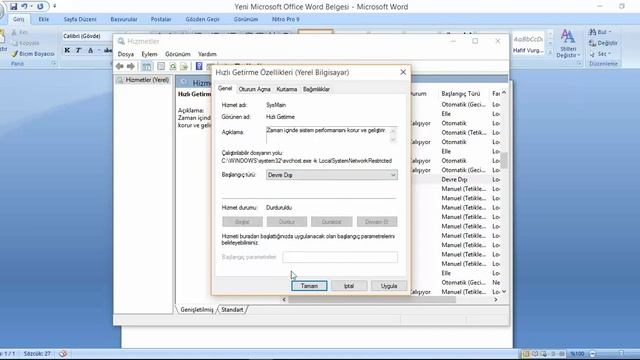Switch to the Standart view tab

pyautogui.click(x=232, y=310)
